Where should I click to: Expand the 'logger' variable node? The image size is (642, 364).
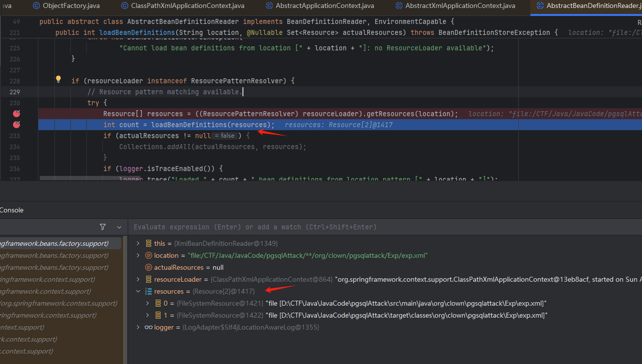coord(138,327)
